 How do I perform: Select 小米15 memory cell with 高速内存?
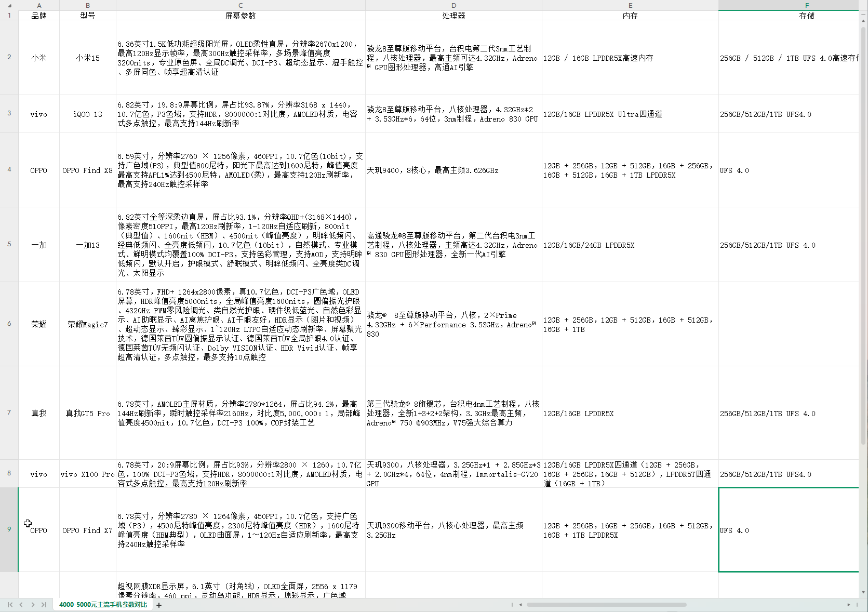click(x=630, y=58)
